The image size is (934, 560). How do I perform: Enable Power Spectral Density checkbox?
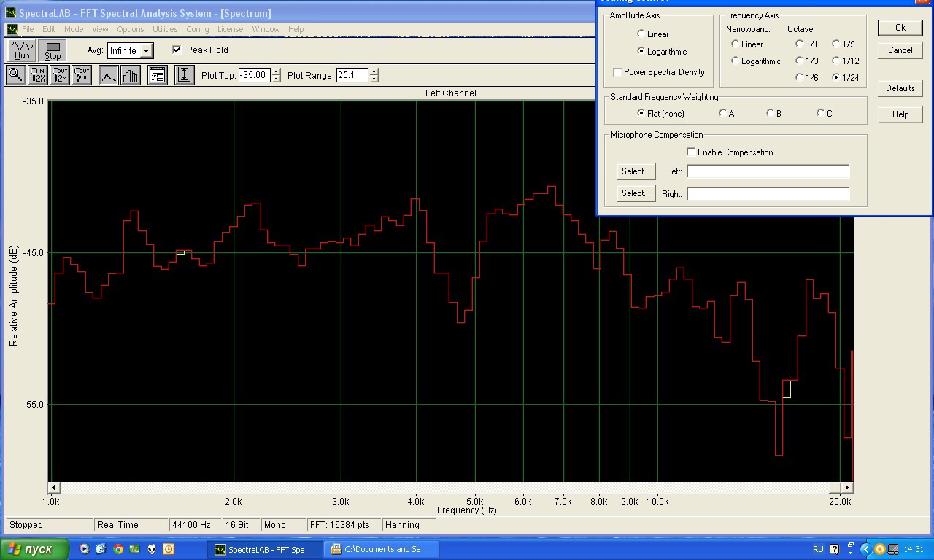click(x=618, y=72)
